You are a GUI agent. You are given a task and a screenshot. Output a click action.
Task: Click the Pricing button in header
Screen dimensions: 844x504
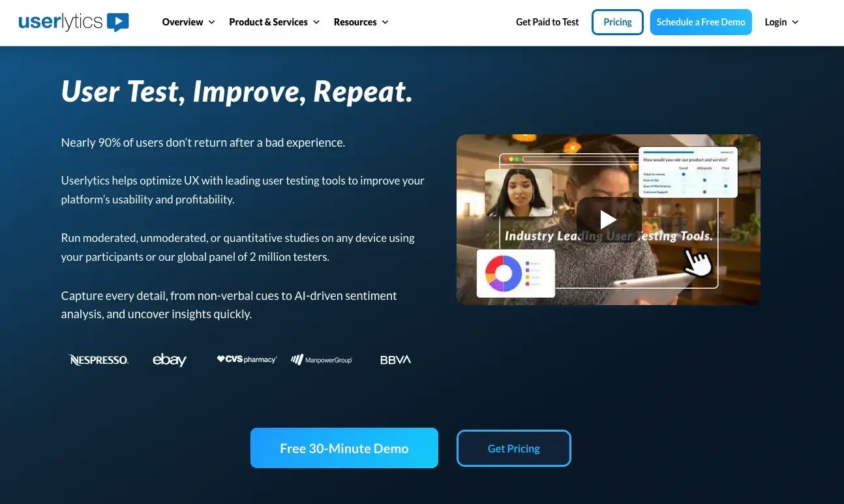click(x=618, y=22)
